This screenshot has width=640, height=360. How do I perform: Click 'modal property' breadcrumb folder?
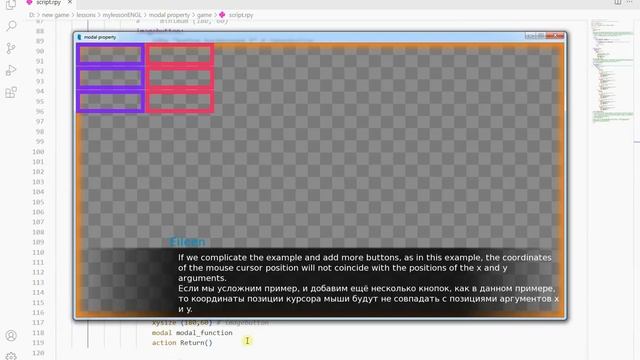(169, 15)
